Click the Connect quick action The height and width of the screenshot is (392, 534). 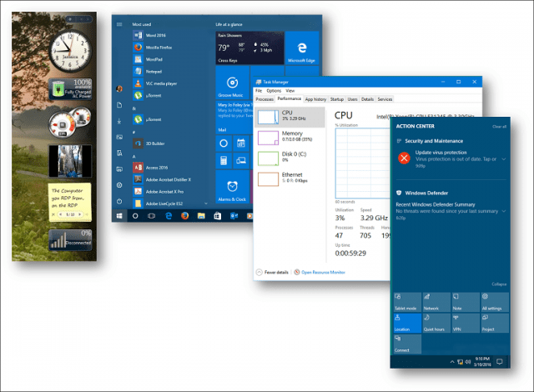407,344
